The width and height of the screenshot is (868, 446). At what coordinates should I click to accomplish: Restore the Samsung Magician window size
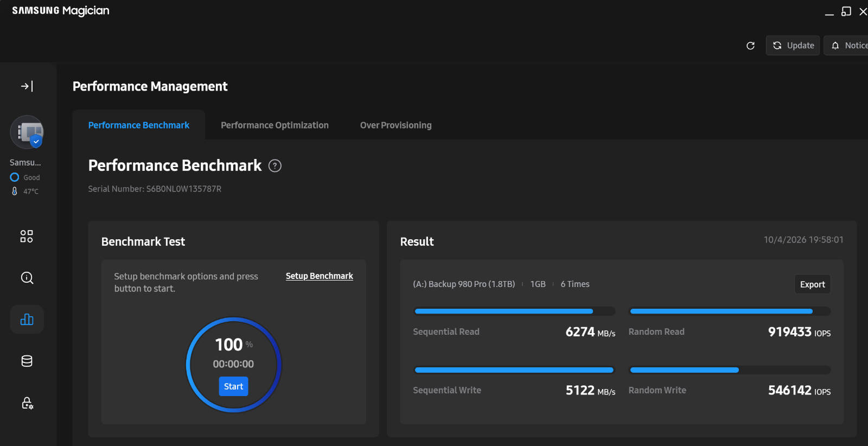[846, 11]
